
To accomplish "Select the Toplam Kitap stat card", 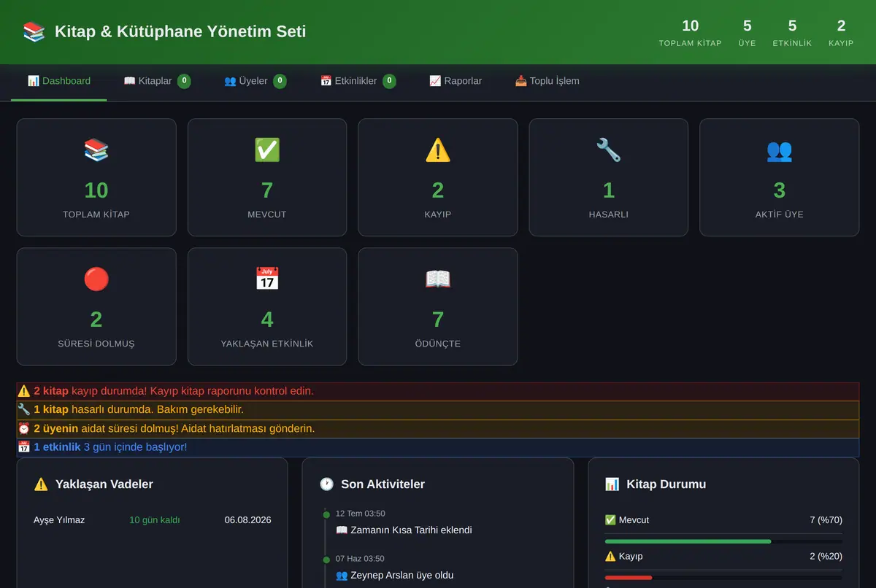I will point(96,177).
